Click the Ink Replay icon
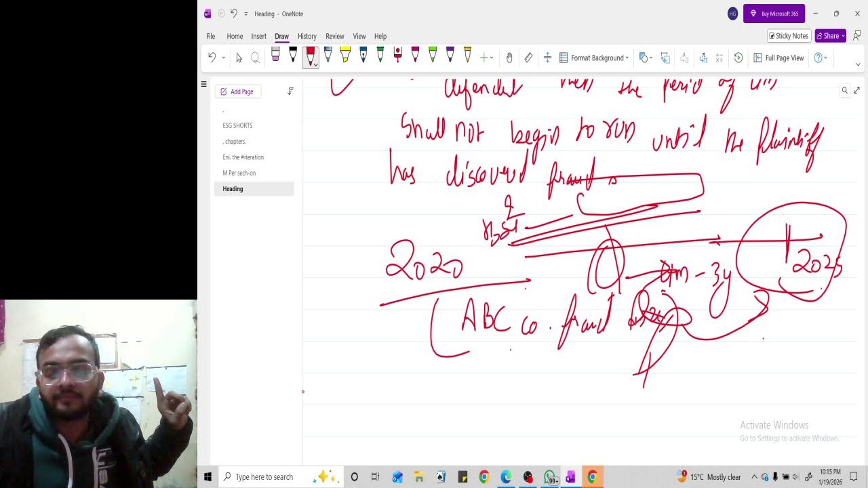The width and height of the screenshot is (868, 488). [738, 58]
